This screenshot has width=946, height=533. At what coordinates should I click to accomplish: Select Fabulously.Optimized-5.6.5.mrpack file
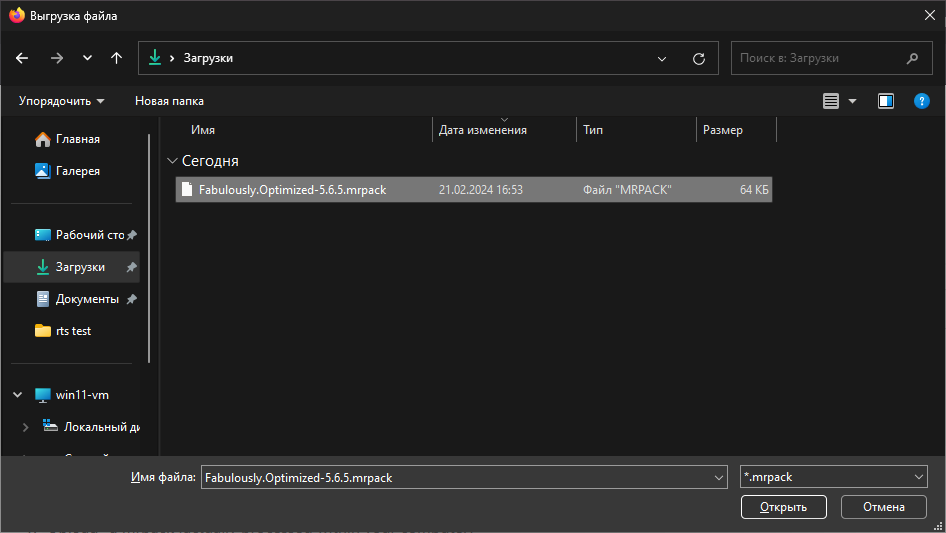coord(474,190)
